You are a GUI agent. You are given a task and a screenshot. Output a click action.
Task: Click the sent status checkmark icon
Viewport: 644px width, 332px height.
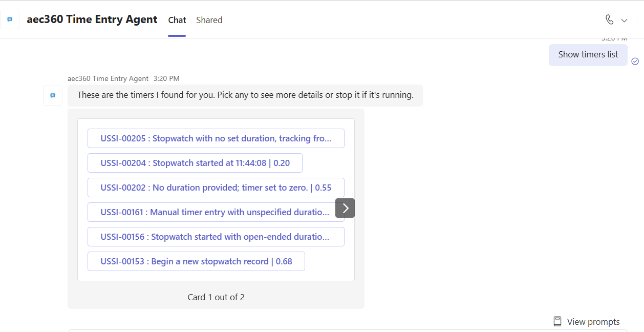635,61
